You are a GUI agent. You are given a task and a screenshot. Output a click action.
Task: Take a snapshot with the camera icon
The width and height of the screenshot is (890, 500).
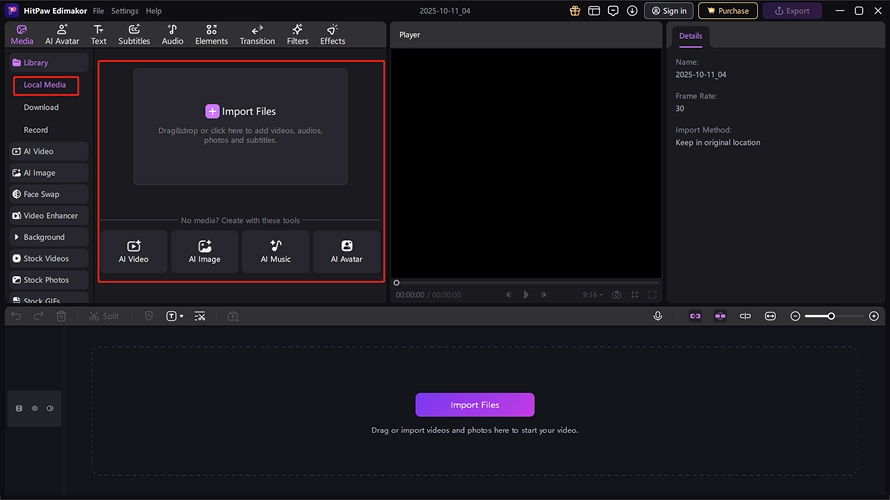(x=617, y=295)
